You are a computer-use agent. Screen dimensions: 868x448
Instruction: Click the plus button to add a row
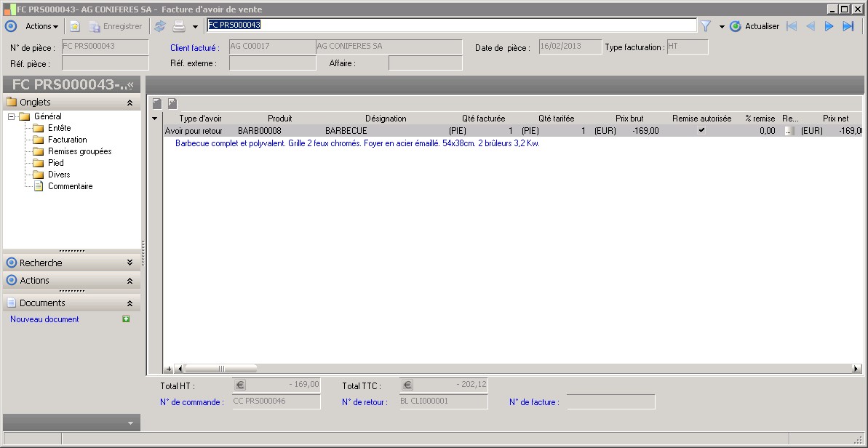pos(170,369)
